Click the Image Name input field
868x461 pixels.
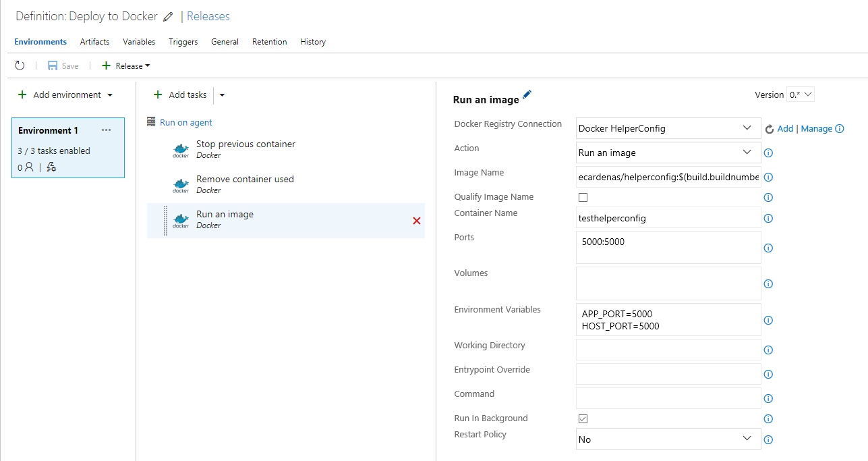tap(668, 177)
